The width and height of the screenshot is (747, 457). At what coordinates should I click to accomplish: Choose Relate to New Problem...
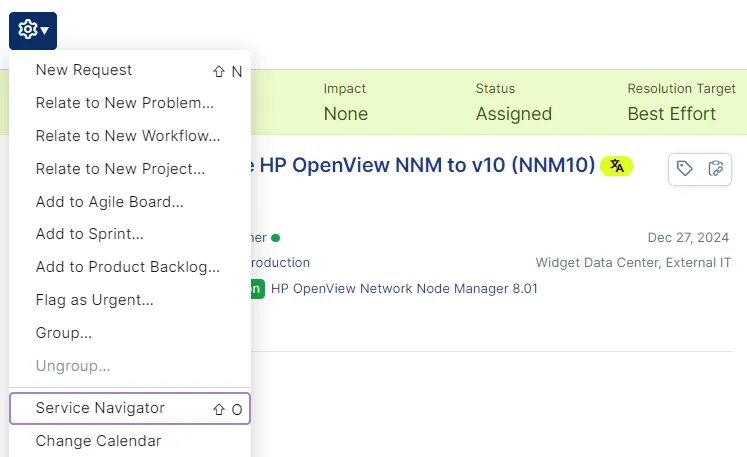pyautogui.click(x=130, y=103)
